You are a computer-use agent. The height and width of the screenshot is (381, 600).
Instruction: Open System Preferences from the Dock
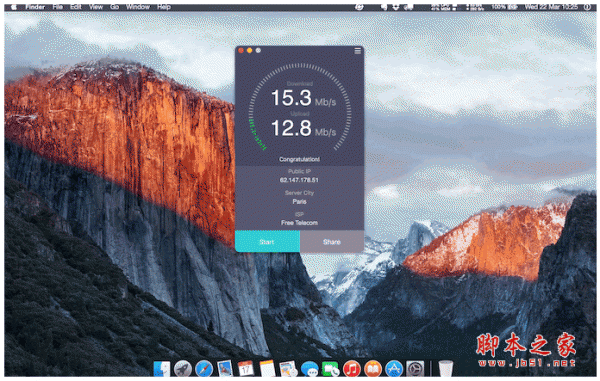coord(415,369)
